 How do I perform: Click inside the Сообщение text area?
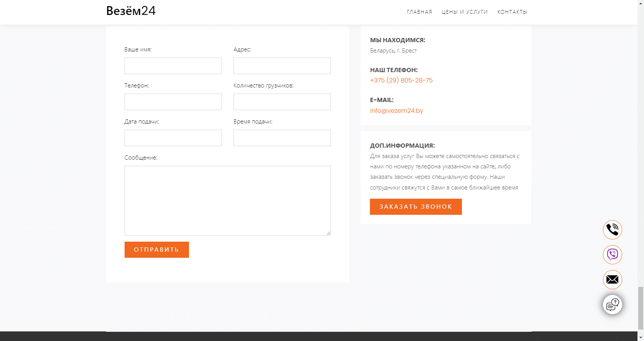click(228, 201)
